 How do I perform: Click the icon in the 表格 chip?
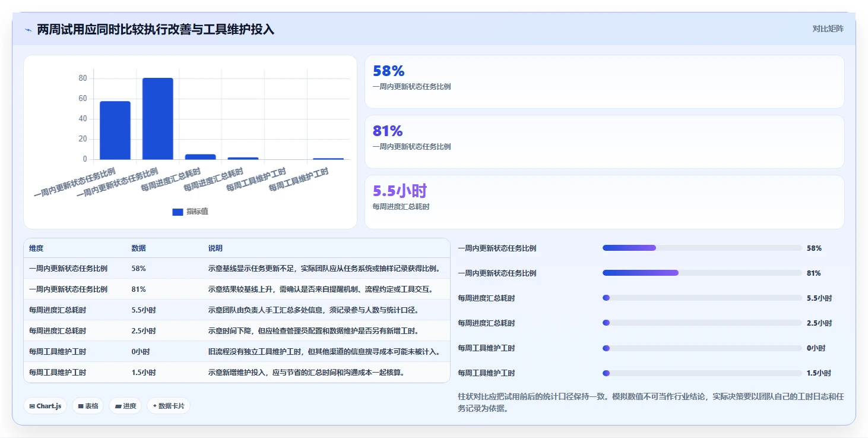pos(81,407)
